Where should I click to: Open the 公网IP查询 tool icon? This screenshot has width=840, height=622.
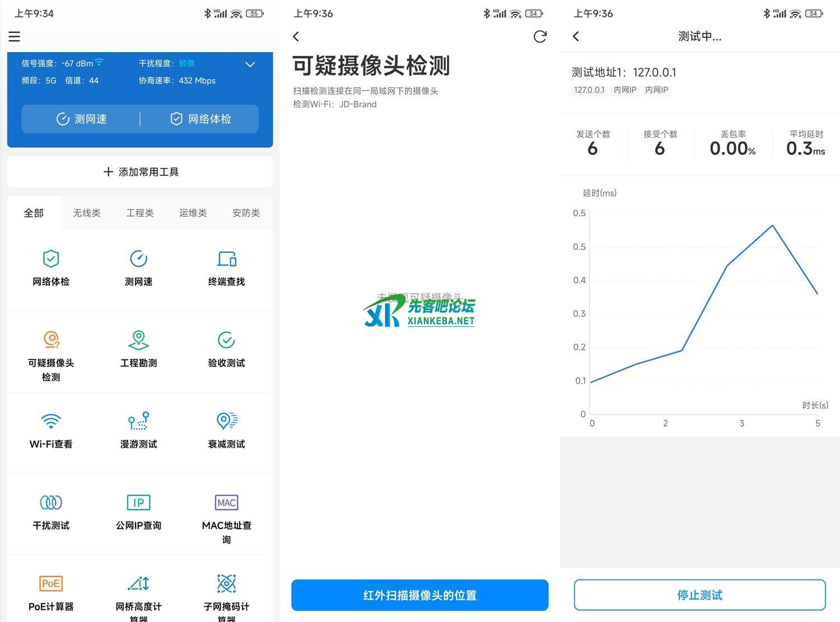138,503
